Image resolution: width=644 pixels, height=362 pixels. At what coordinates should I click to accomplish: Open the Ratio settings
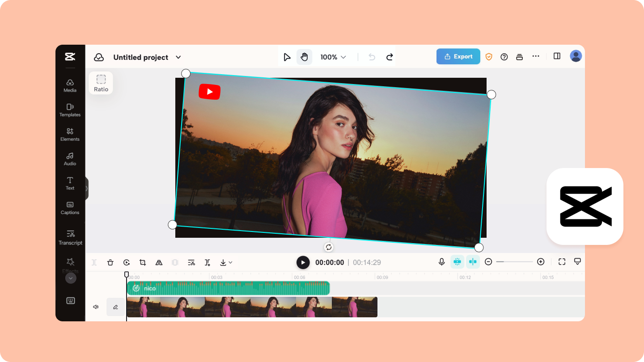[101, 83]
